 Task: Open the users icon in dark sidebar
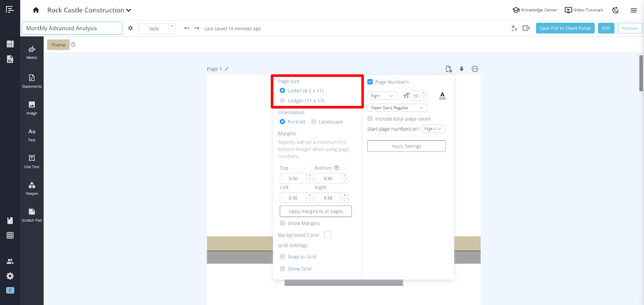(x=10, y=261)
